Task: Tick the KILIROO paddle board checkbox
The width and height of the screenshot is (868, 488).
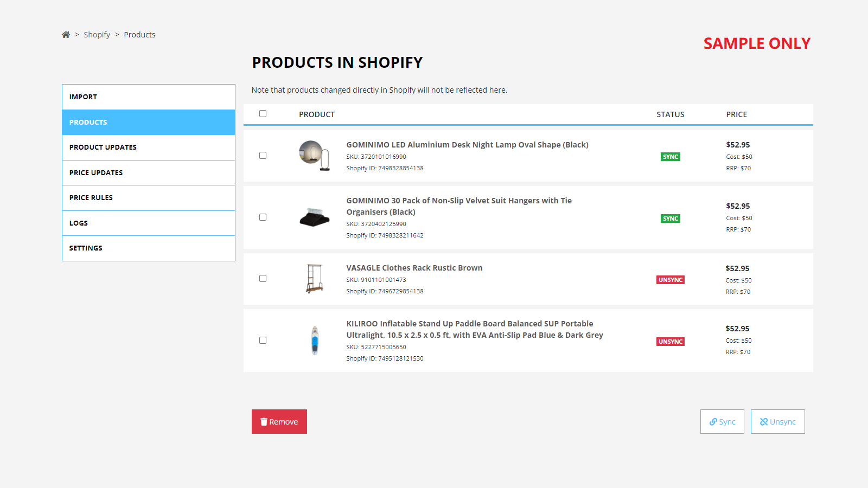Action: [x=263, y=341]
